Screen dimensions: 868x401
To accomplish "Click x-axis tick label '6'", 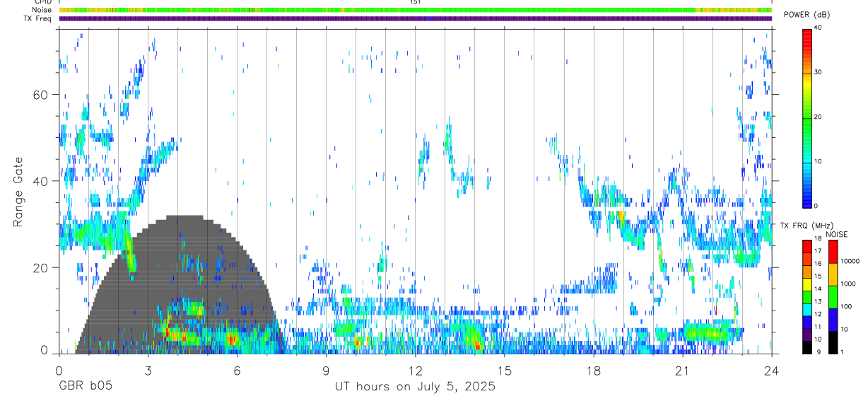I will [x=237, y=370].
